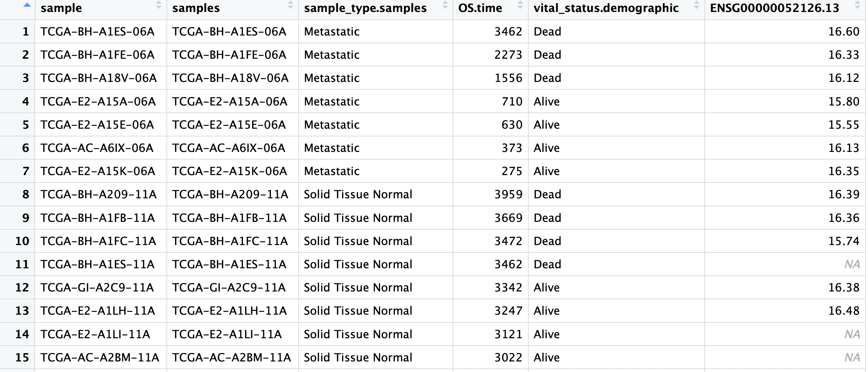
Task: Sort the sample_type.samples column via arrows
Action: pyautogui.click(x=445, y=5)
